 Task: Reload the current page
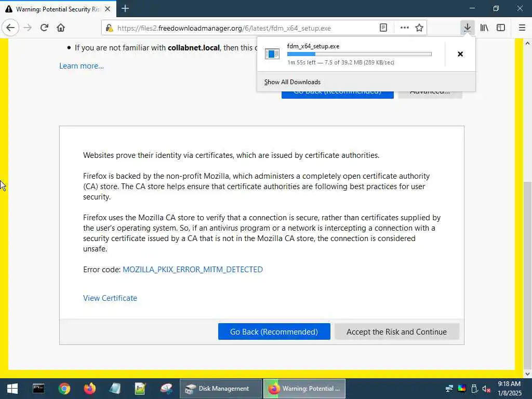[44, 28]
